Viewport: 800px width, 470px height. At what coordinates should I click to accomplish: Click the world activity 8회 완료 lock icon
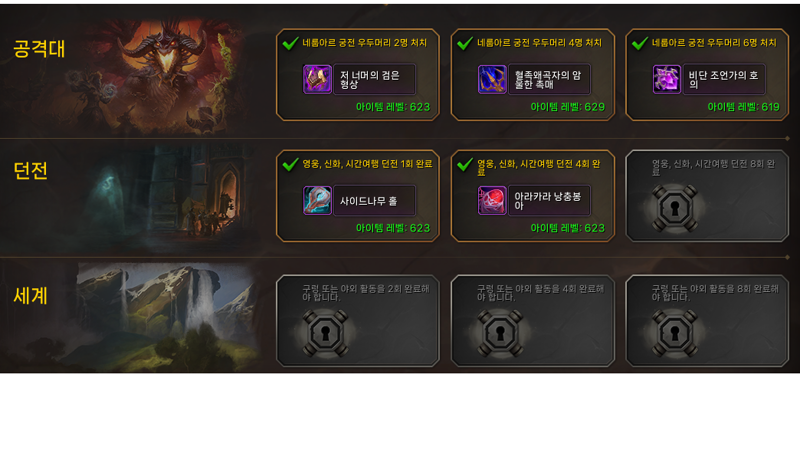[x=674, y=333]
